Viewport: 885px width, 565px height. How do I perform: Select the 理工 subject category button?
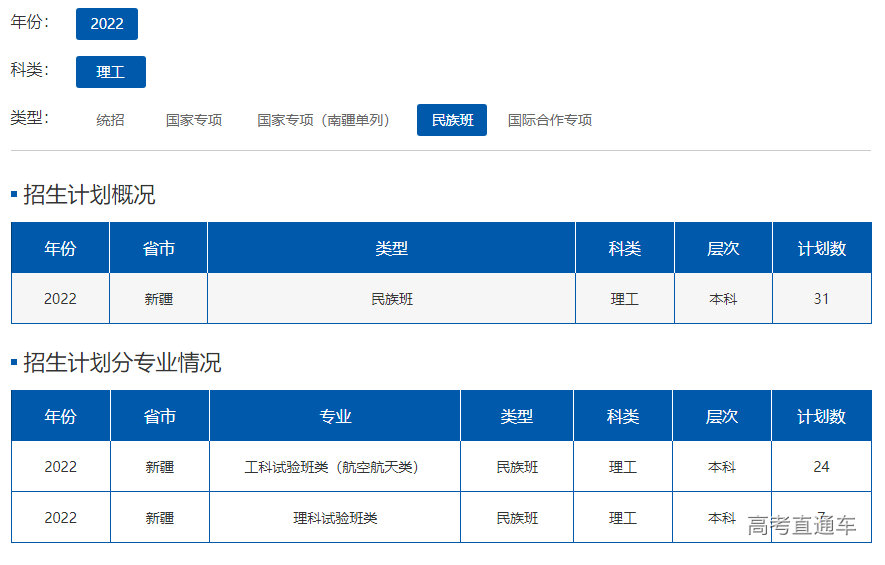click(111, 72)
